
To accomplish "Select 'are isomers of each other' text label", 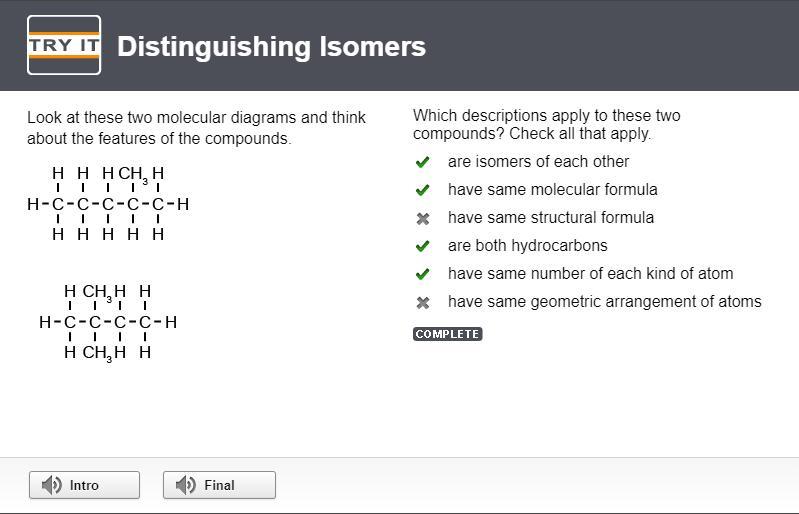I will click(x=538, y=161).
